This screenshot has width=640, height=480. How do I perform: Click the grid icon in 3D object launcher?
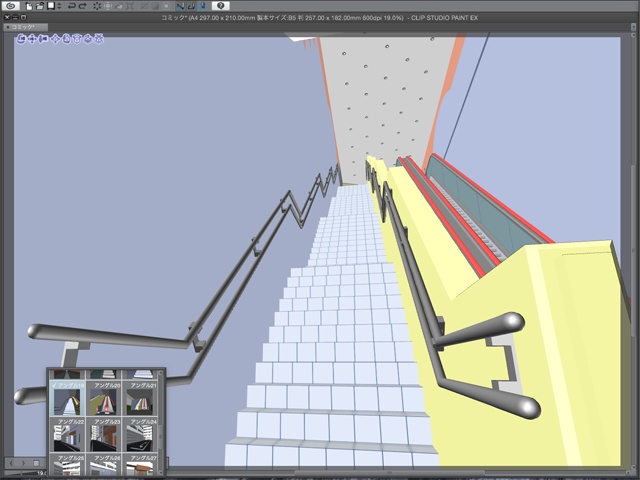click(x=36, y=463)
